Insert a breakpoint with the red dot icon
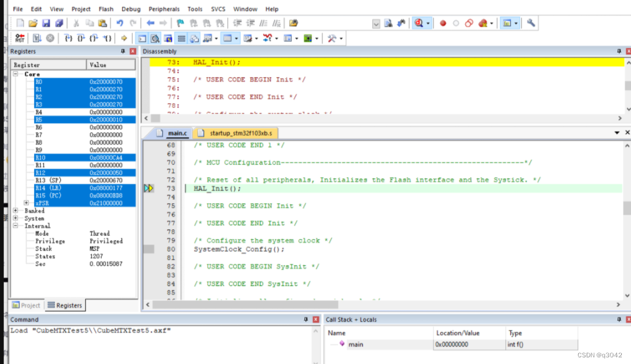Viewport: 631px width, 364px height. pyautogui.click(x=443, y=23)
